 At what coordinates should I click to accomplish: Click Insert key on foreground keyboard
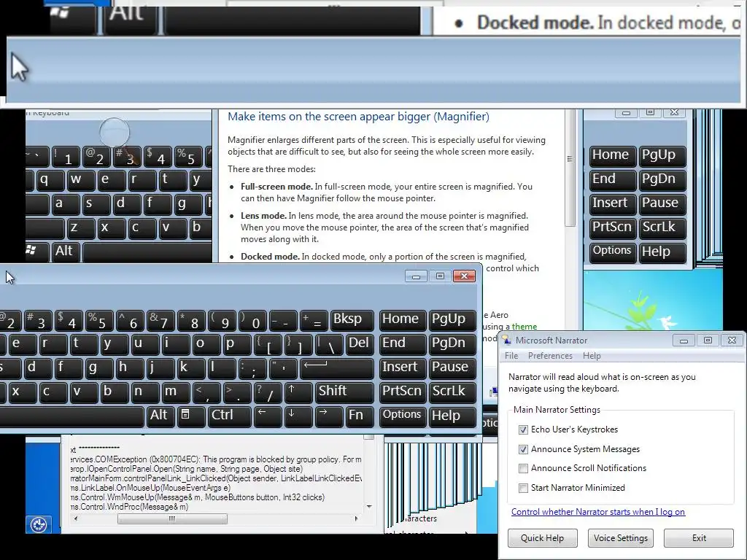click(x=402, y=367)
